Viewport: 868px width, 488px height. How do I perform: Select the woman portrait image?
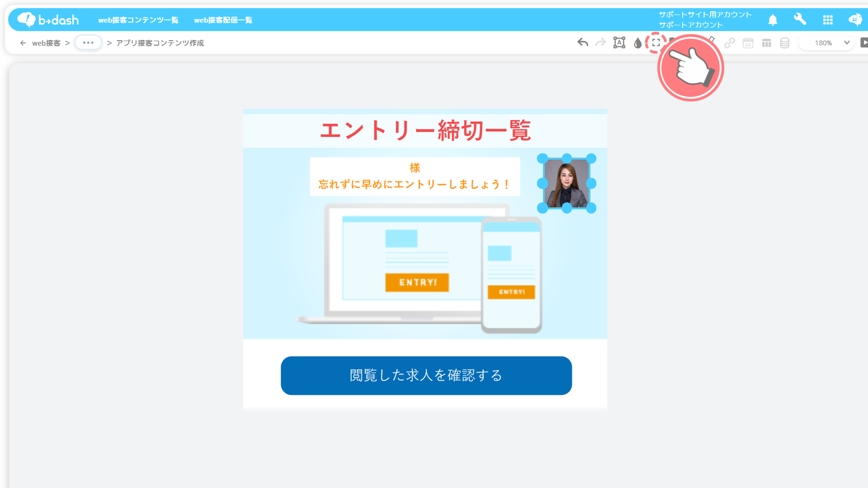(x=567, y=183)
